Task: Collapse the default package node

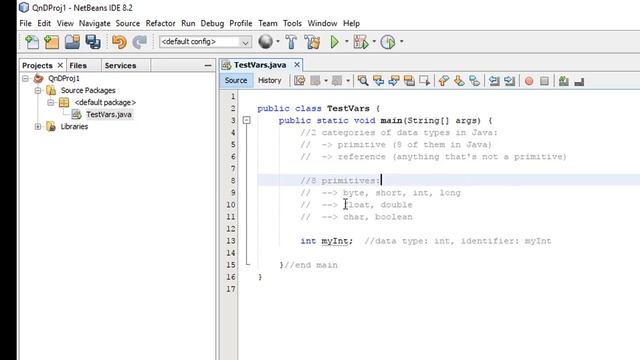Action: tap(51, 102)
